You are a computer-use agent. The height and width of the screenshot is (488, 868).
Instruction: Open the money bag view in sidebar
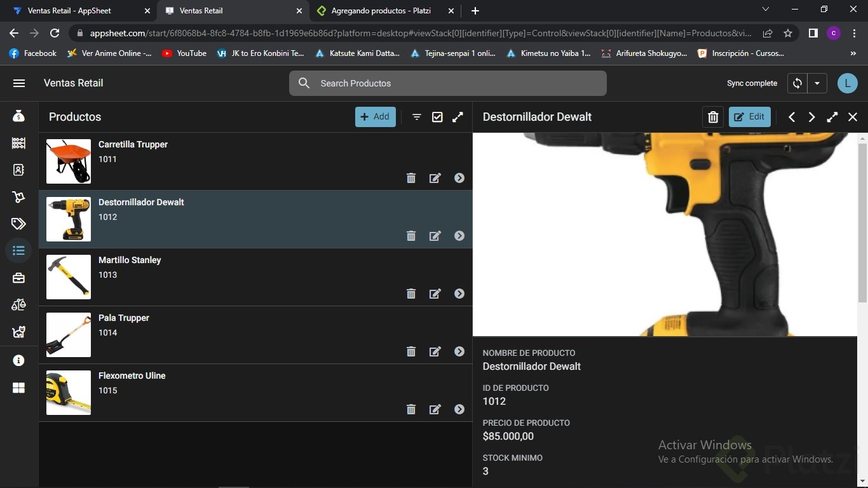(x=18, y=116)
